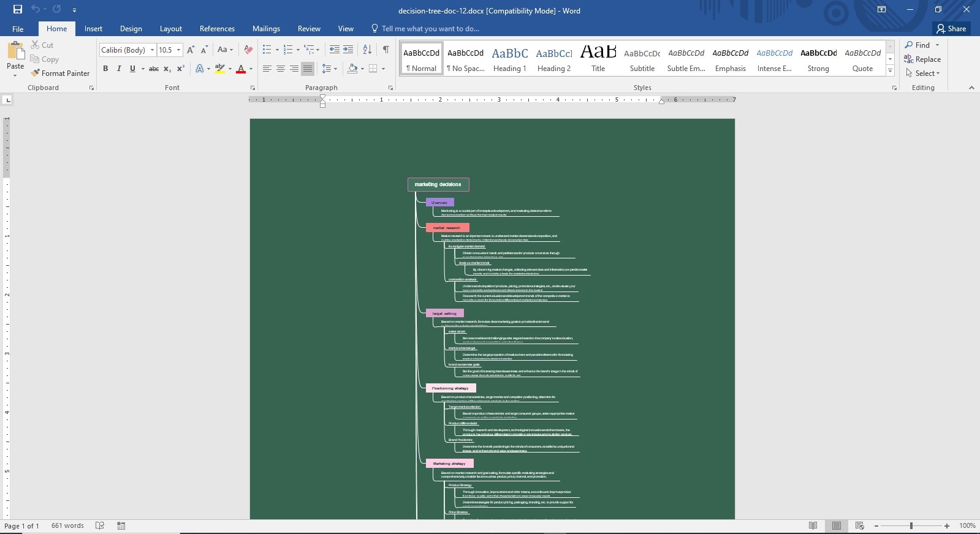
Task: Open the Borders dropdown arrow
Action: pos(383,69)
